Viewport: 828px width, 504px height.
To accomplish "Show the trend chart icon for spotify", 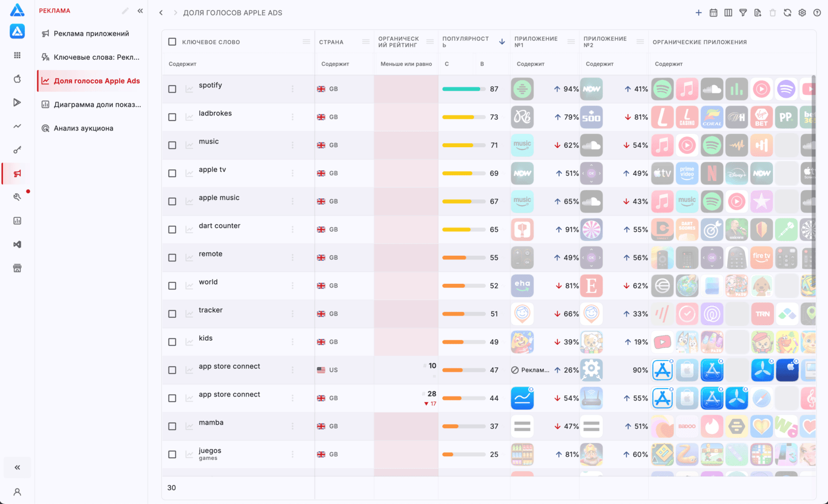I will click(x=189, y=89).
